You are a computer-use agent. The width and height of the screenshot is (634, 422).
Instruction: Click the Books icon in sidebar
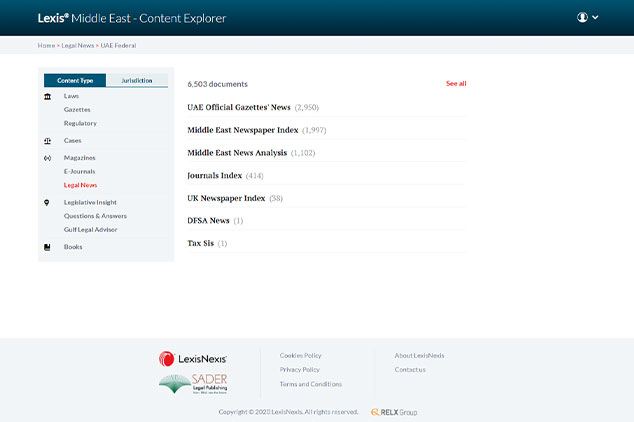48,247
